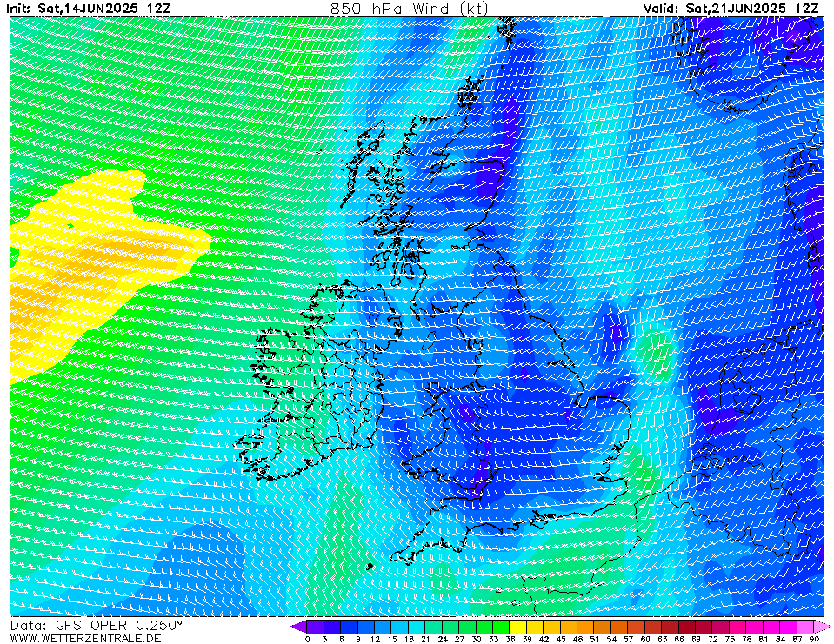Image resolution: width=834 pixels, height=644 pixels.
Task: Click the '60' scale label
Action: (645, 639)
